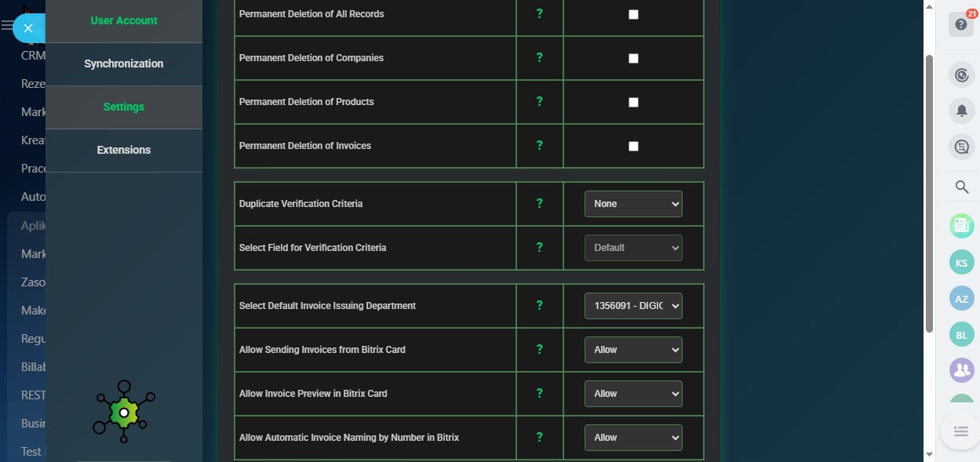The image size is (980, 462).
Task: Open the AZ user avatar
Action: click(961, 299)
